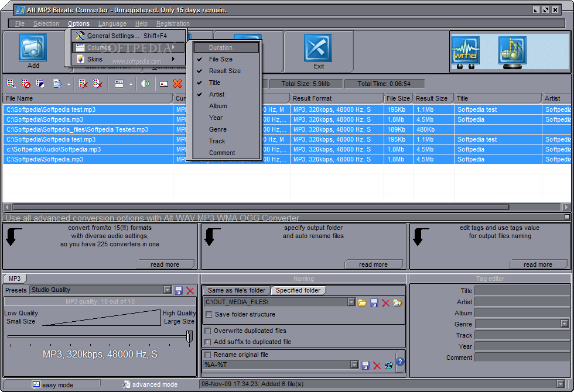
Task: Delete the preset with red X beside Presets
Action: [x=190, y=290]
